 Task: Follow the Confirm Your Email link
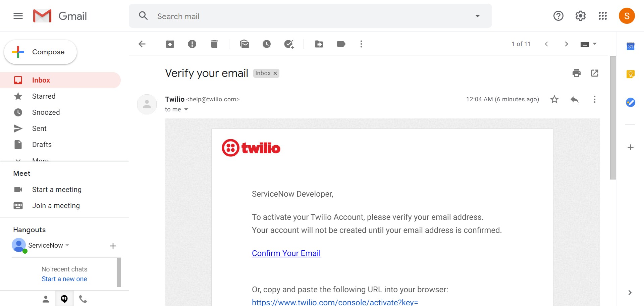(286, 253)
